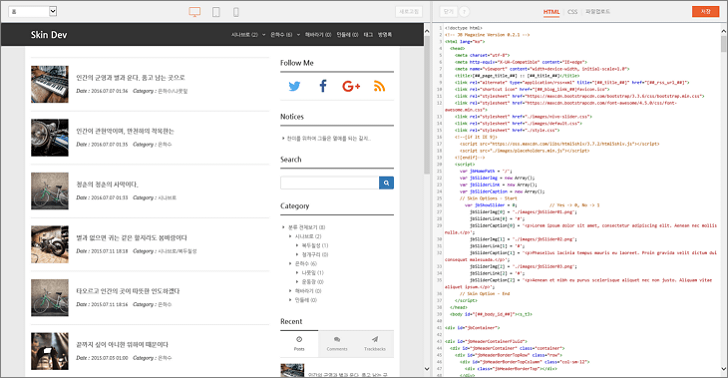728x378 pixels.
Task: Click the round help question mark icon
Action: pyautogui.click(x=464, y=12)
